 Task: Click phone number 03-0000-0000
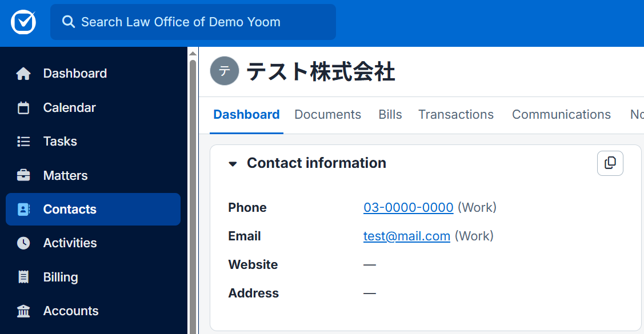(x=408, y=208)
